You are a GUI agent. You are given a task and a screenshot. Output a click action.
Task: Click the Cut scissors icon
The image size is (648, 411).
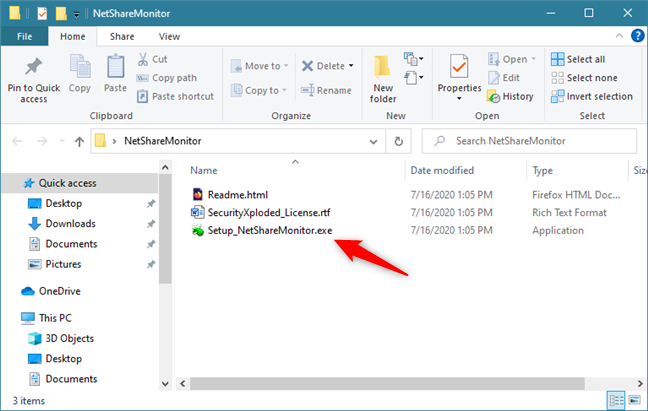[143, 59]
